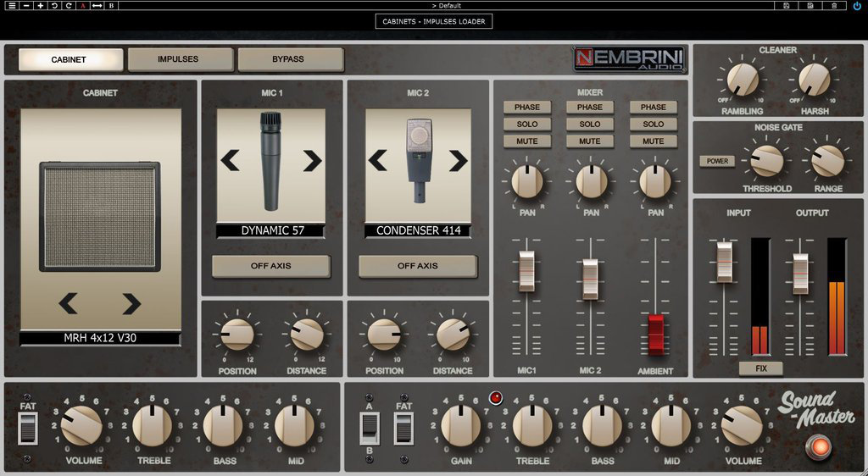Click the Sound Master logo
The image size is (868, 476).
[x=815, y=409]
